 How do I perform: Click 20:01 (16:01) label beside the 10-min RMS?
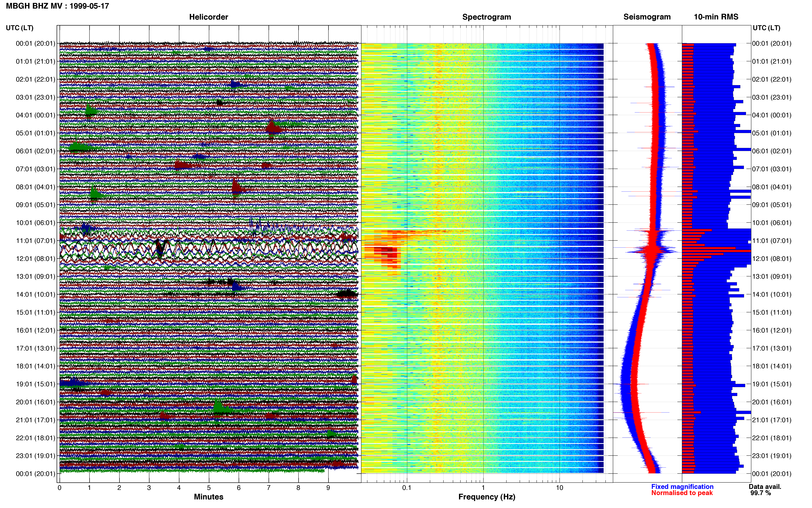click(x=772, y=402)
